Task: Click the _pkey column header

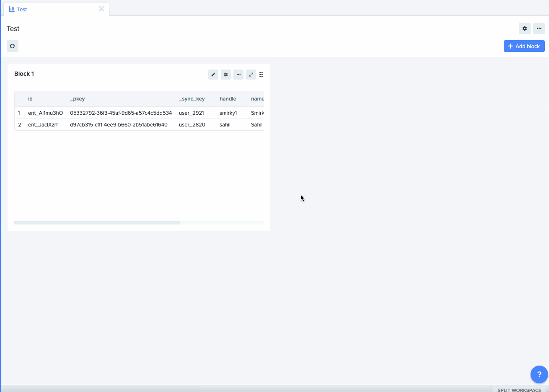Action: click(77, 99)
